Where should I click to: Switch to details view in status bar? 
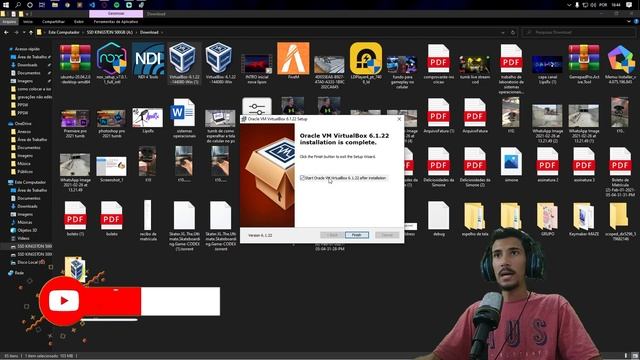pyautogui.click(x=626, y=356)
